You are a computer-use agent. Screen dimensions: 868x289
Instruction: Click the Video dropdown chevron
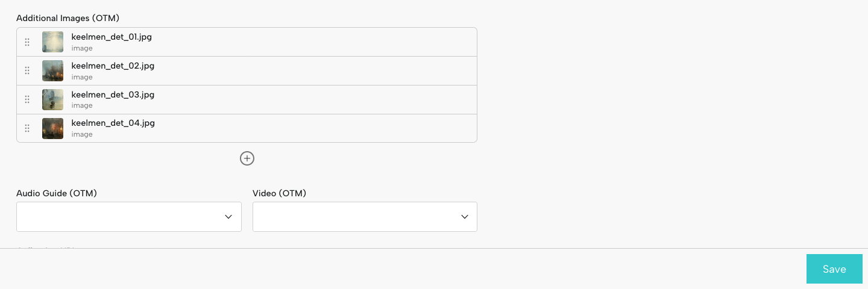tap(465, 217)
